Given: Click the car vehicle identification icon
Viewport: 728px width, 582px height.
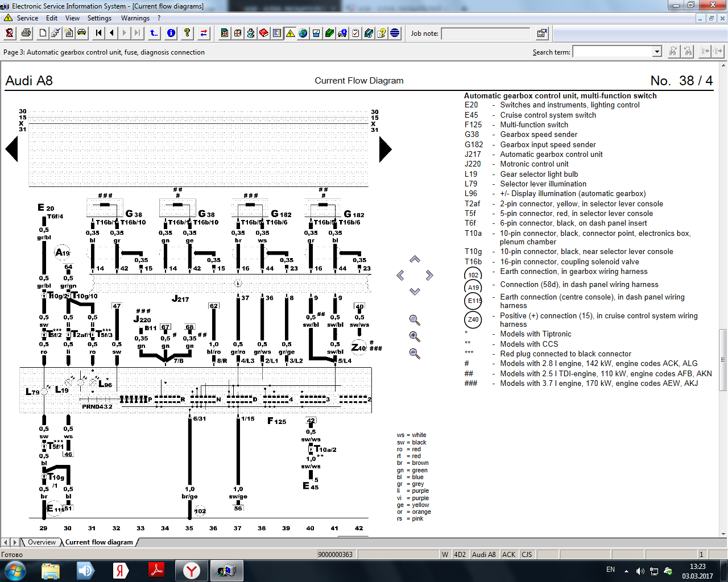Looking at the screenshot, I should pyautogui.click(x=82, y=33).
